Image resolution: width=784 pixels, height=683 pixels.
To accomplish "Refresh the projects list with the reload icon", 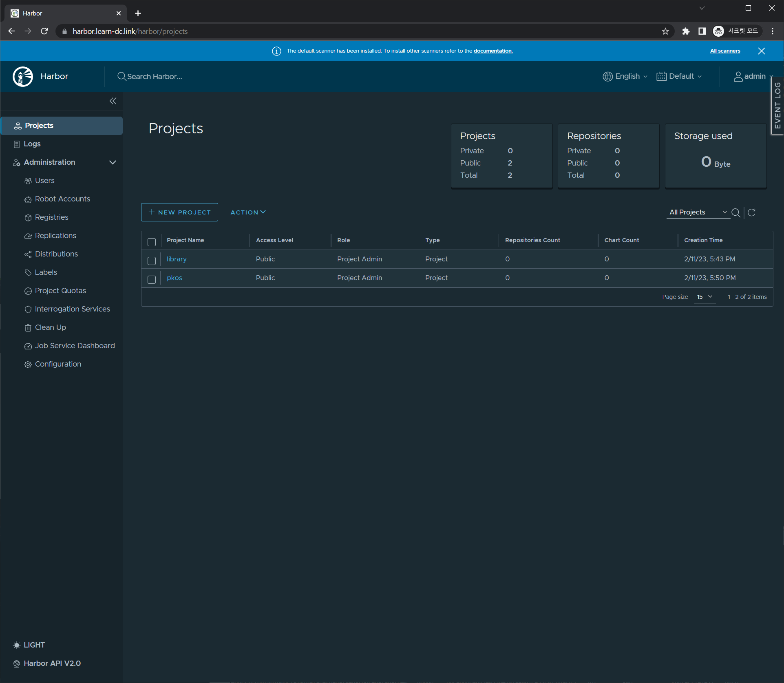I will click(752, 212).
